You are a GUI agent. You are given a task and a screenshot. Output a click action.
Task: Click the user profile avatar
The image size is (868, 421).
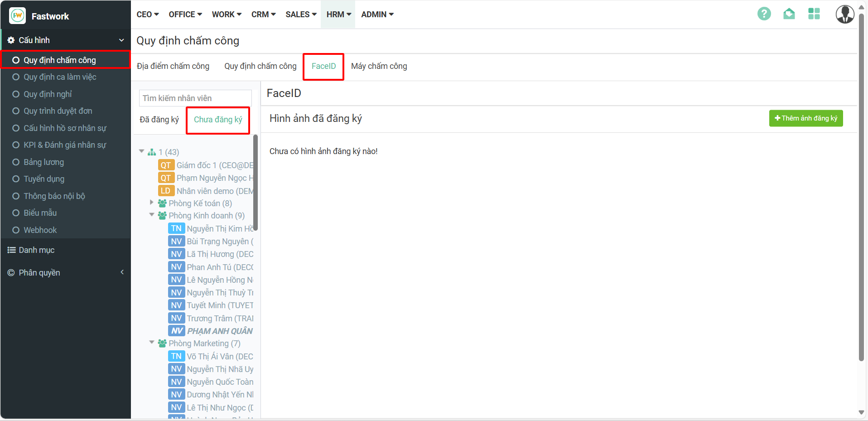coord(844,14)
